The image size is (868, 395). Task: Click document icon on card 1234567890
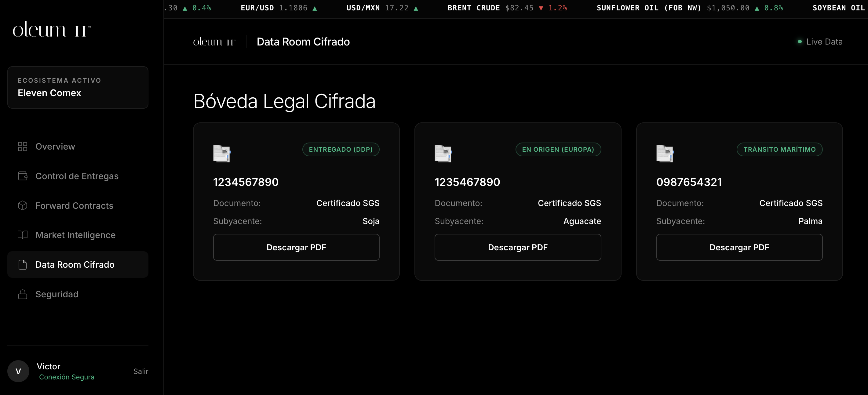tap(221, 154)
